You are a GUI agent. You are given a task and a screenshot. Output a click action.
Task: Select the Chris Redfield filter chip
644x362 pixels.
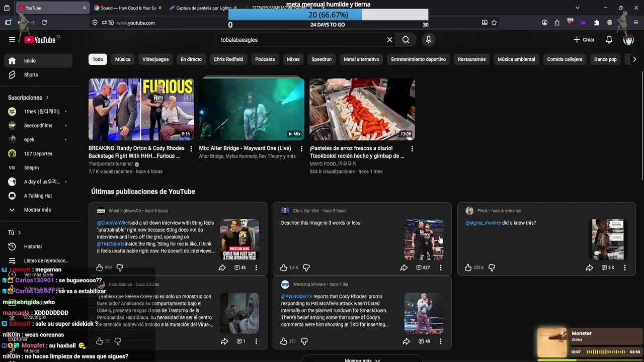pyautogui.click(x=228, y=59)
